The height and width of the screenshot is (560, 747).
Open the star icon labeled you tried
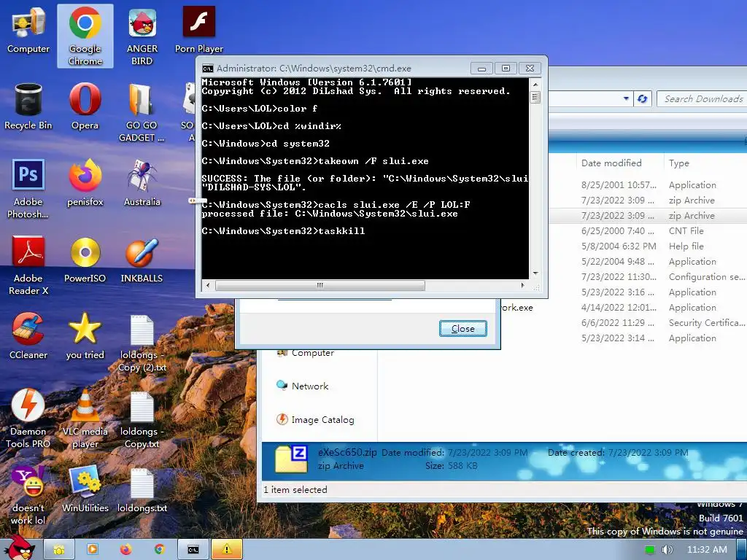[x=85, y=336]
